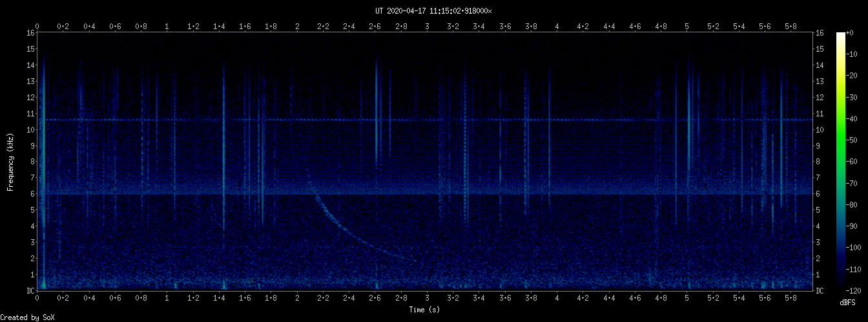Select the -110 label on the color scale
The image size is (868, 322).
[x=853, y=269]
